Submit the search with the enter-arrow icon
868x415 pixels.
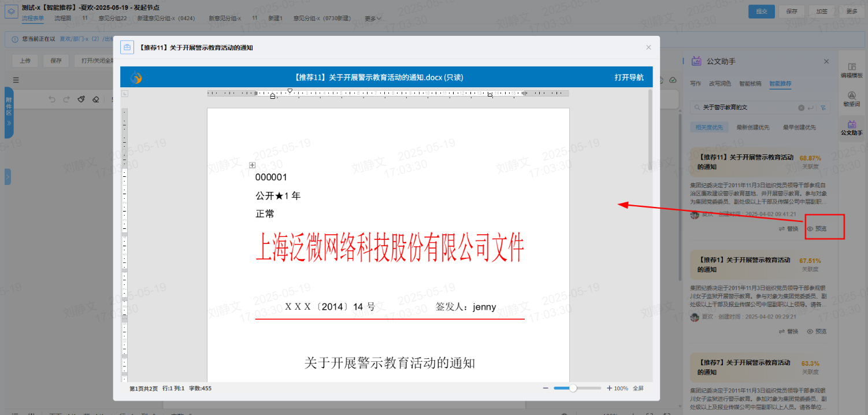811,108
